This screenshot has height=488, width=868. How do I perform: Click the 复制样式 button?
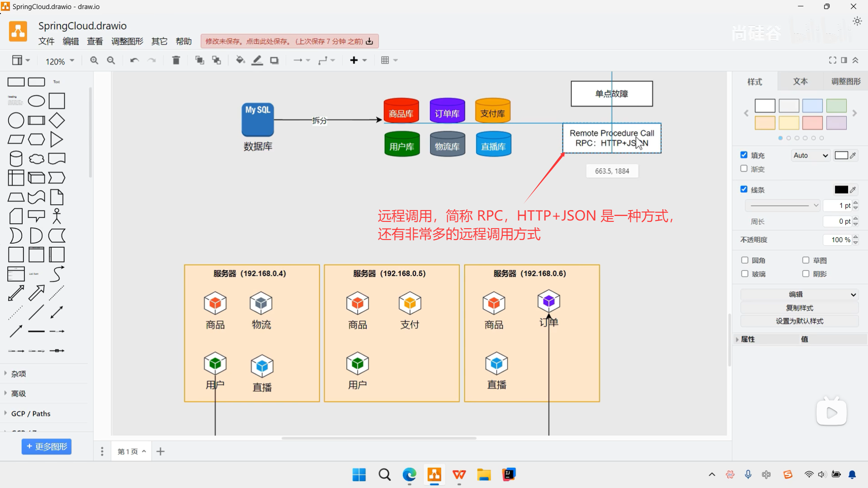coord(798,307)
